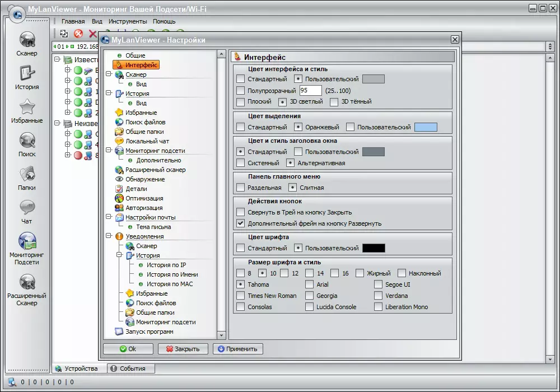
Task: Select the Verdana font option
Action: tap(379, 296)
